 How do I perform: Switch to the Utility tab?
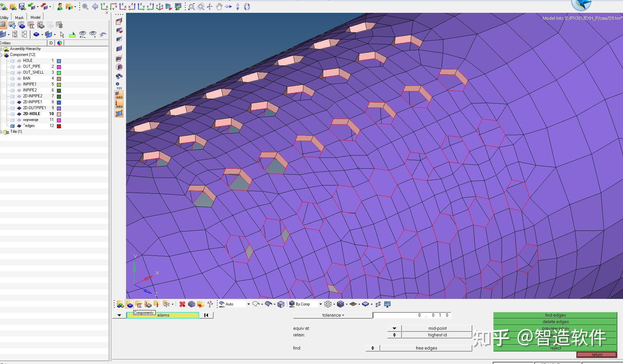(x=5, y=17)
